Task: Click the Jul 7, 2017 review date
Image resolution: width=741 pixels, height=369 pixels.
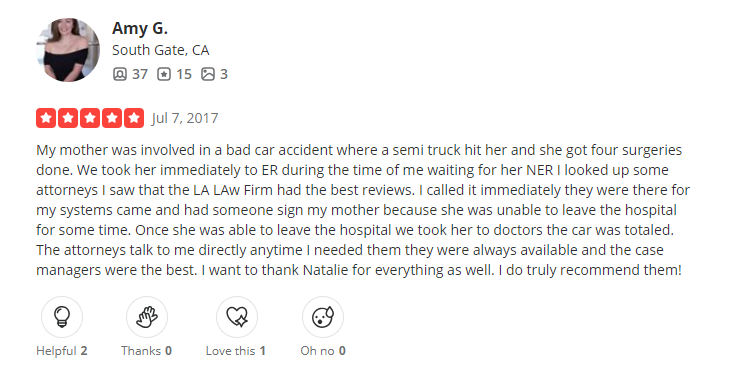Action: [185, 118]
